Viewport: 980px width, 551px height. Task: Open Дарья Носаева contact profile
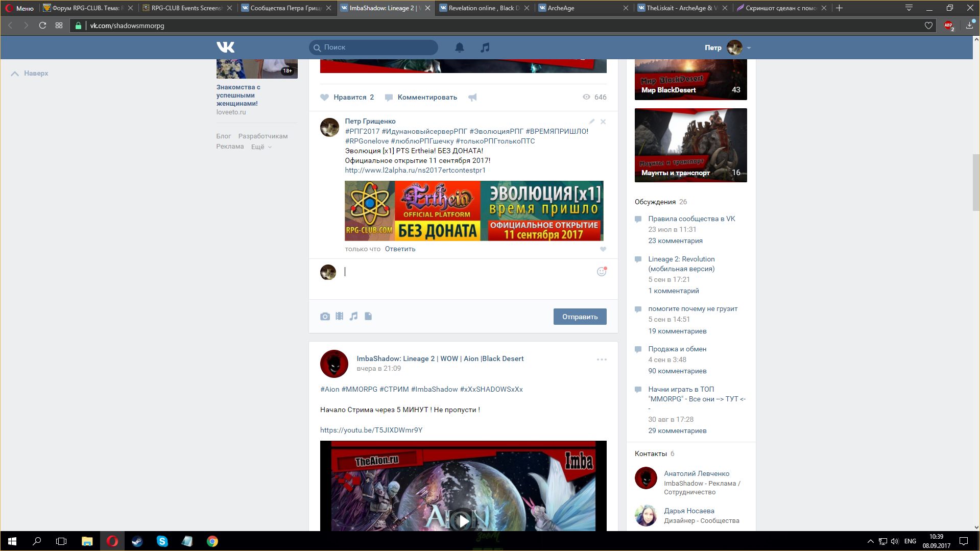(689, 511)
